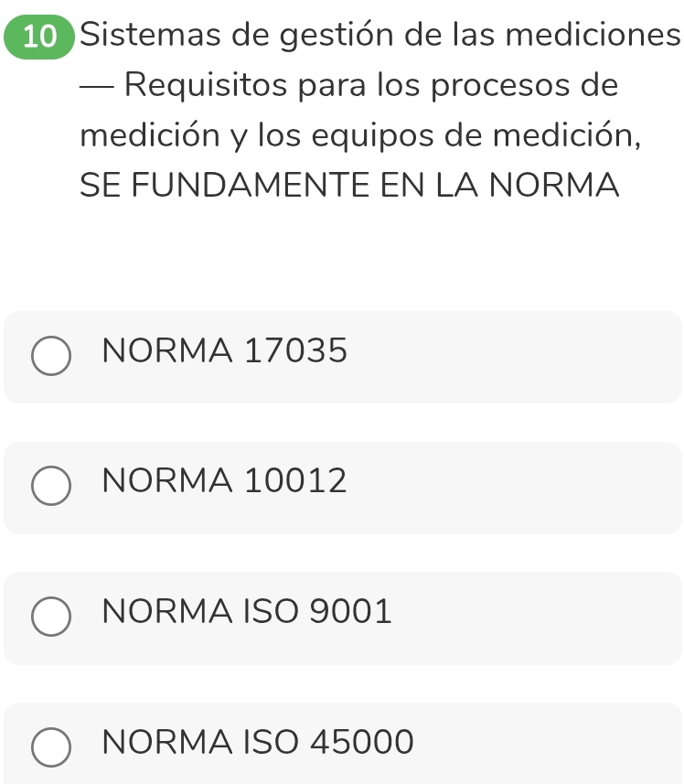The width and height of the screenshot is (684, 784).
Task: Click the 'NORMA 17035' answer label text
Action: pos(225,350)
